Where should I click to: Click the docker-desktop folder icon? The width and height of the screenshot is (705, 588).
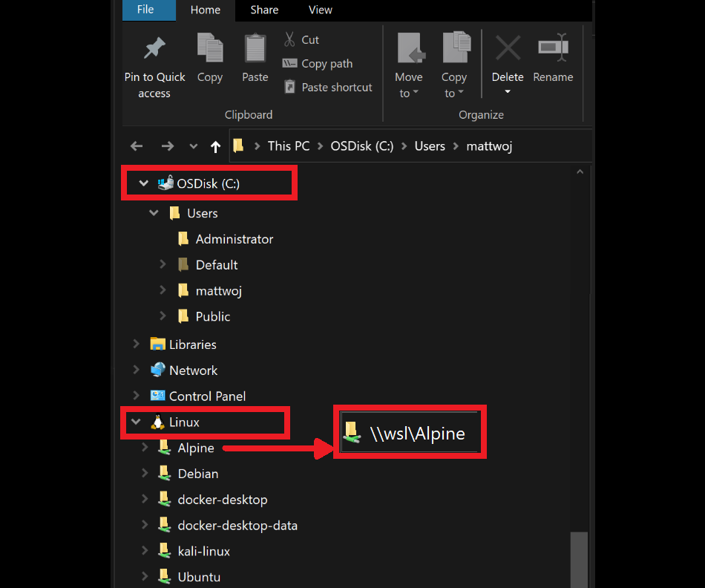164,499
